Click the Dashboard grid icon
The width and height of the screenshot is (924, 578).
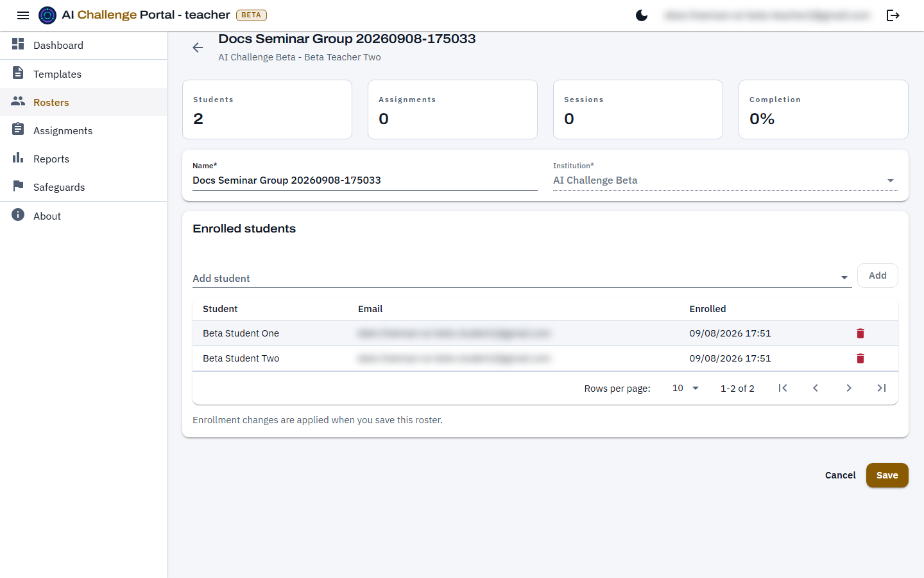18,44
